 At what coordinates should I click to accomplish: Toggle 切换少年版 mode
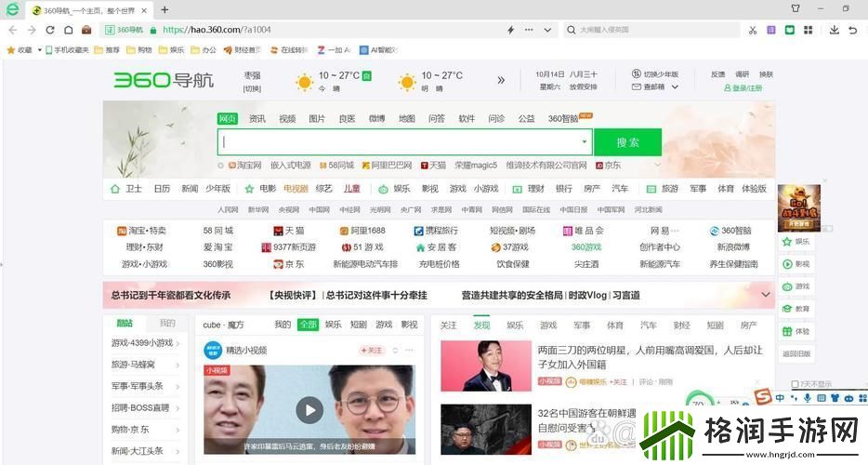click(x=655, y=73)
